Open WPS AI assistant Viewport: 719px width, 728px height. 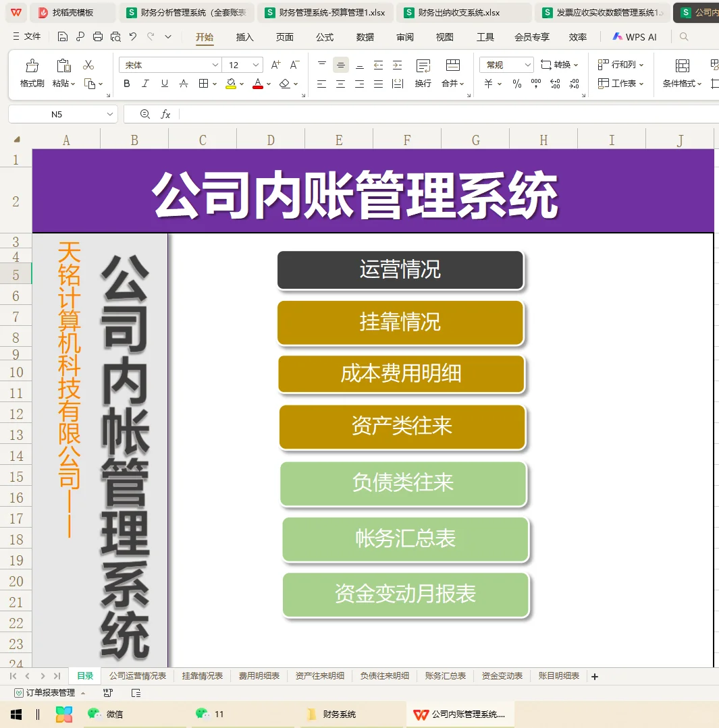pyautogui.click(x=633, y=37)
